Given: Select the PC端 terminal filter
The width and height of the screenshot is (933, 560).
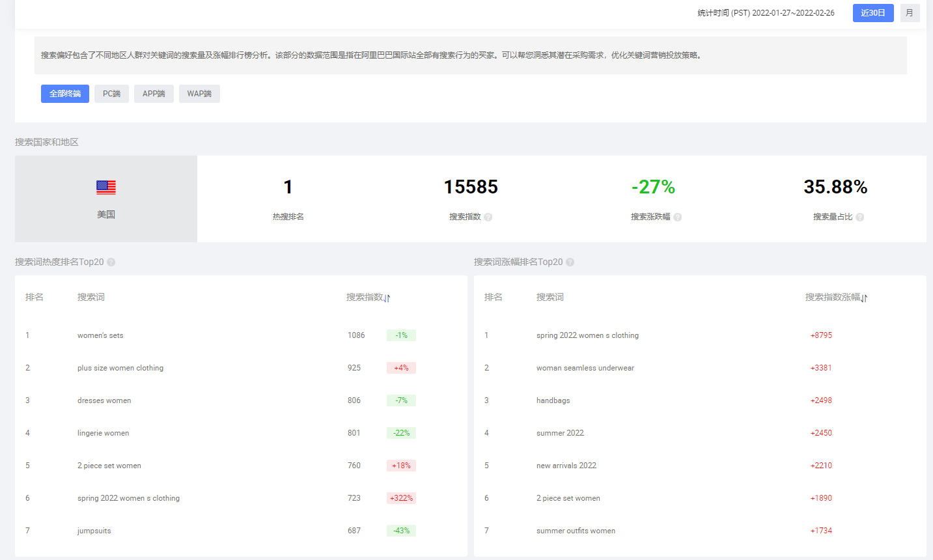Looking at the screenshot, I should (x=111, y=93).
